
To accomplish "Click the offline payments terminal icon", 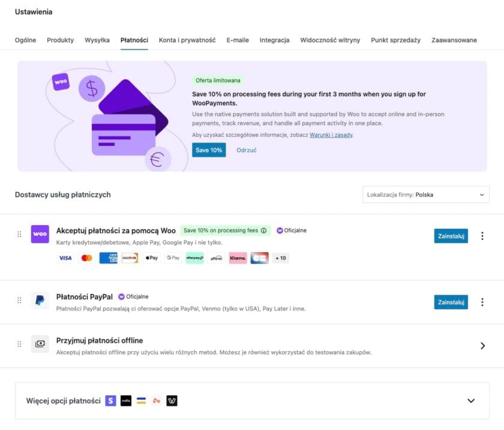I will click(x=40, y=344).
